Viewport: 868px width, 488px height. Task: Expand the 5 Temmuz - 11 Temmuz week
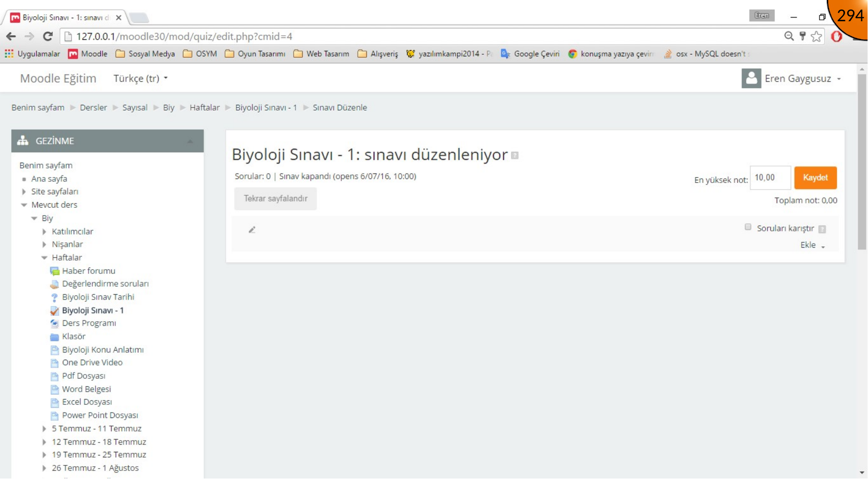click(44, 429)
